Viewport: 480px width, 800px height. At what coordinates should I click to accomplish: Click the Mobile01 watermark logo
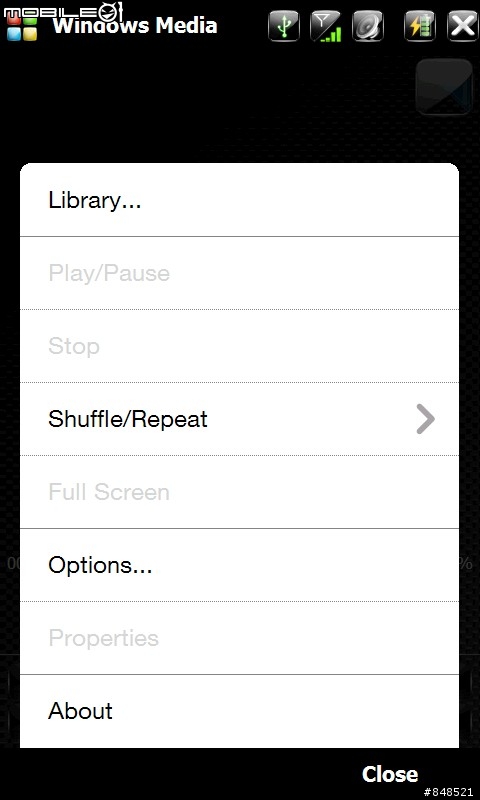point(63,11)
